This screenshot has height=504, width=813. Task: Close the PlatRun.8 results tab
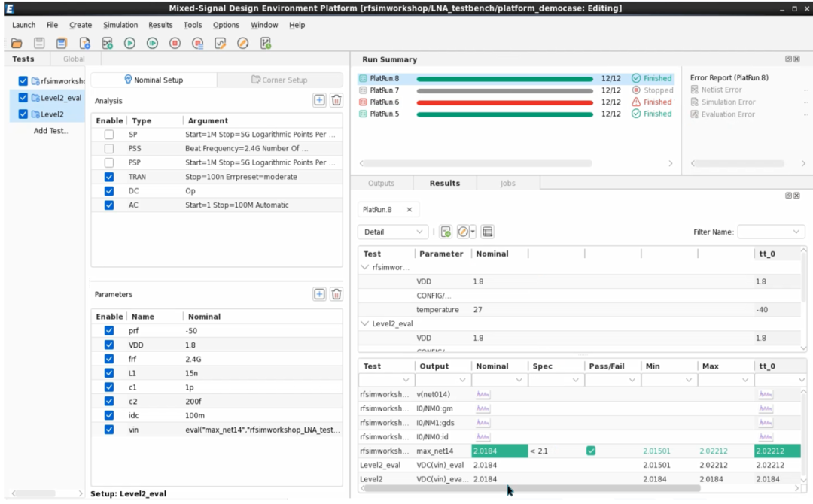pos(410,210)
